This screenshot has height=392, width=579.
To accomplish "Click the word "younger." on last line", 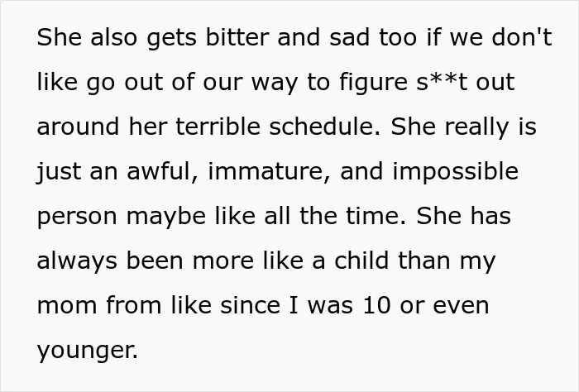I will tap(88, 351).
